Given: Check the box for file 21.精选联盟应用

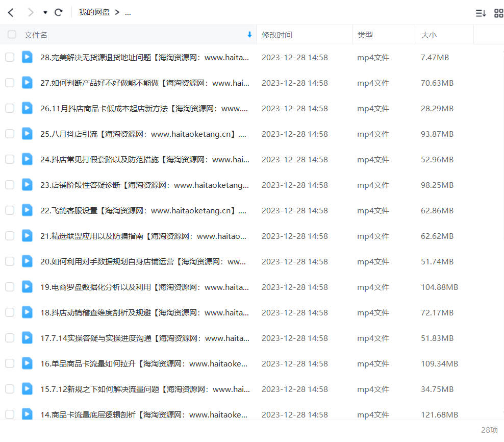Looking at the screenshot, I should pos(10,236).
